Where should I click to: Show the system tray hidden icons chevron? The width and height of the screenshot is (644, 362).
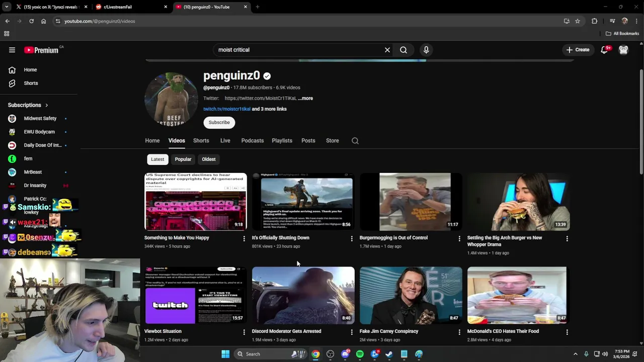[x=575, y=354]
